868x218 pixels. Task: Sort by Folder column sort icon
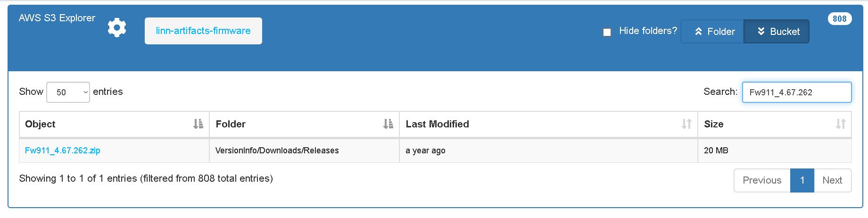click(388, 124)
